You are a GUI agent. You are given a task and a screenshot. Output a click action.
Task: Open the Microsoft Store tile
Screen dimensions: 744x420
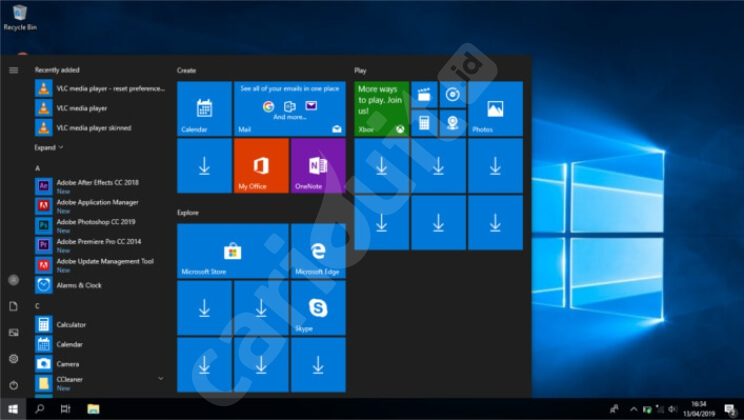233,251
